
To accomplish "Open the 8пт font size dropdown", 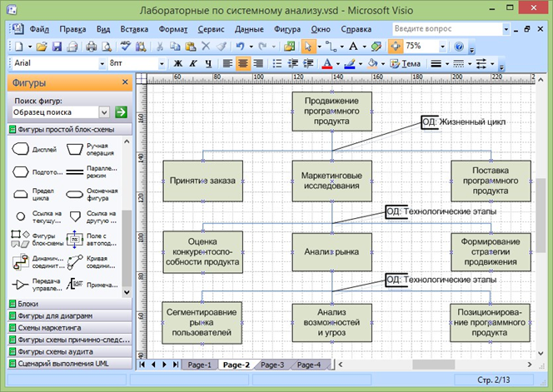I will pyautogui.click(x=162, y=64).
